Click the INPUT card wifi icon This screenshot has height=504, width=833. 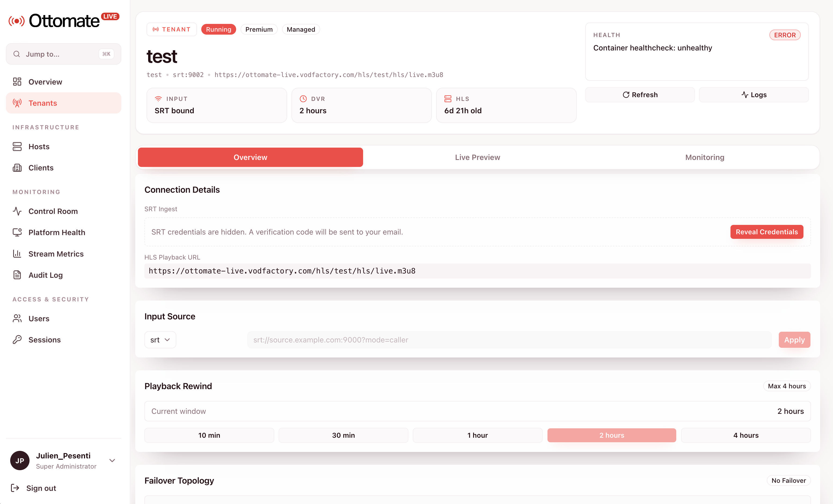(x=158, y=99)
